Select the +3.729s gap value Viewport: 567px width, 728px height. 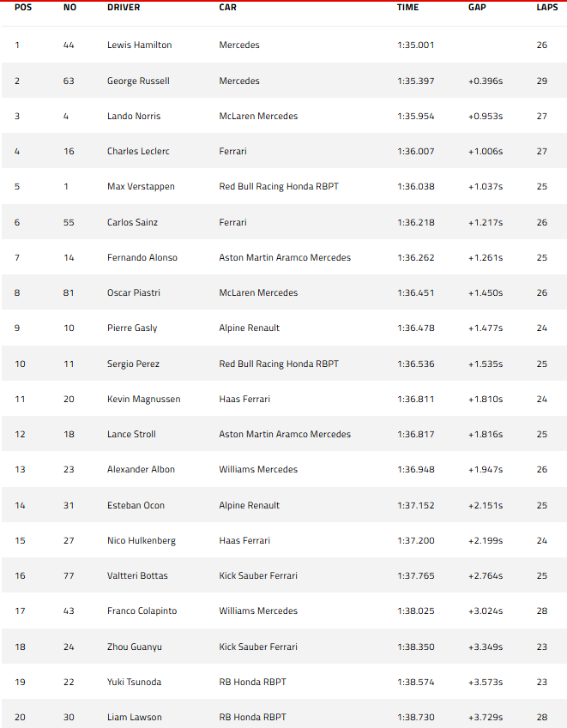(x=486, y=718)
